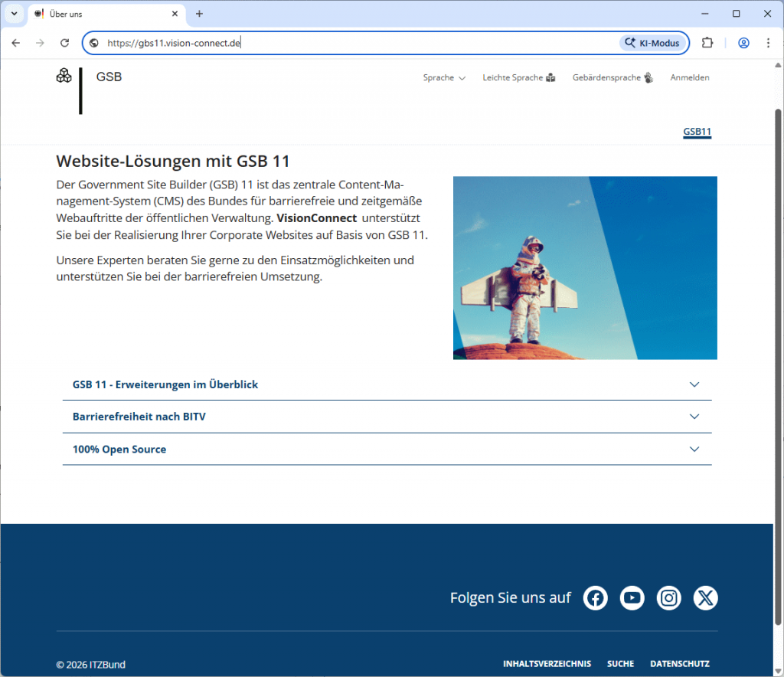Click the GSB11 breadcrumb link
The height and width of the screenshot is (677, 784).
pyautogui.click(x=697, y=132)
